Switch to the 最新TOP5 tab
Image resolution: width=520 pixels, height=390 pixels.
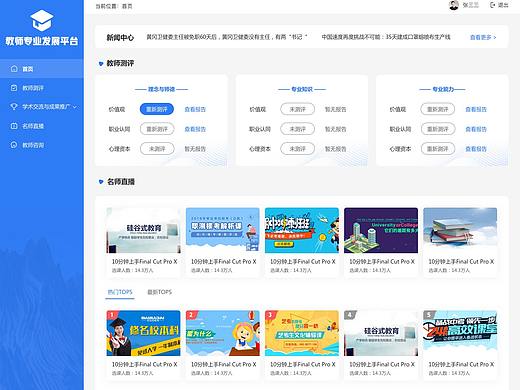[x=160, y=292]
